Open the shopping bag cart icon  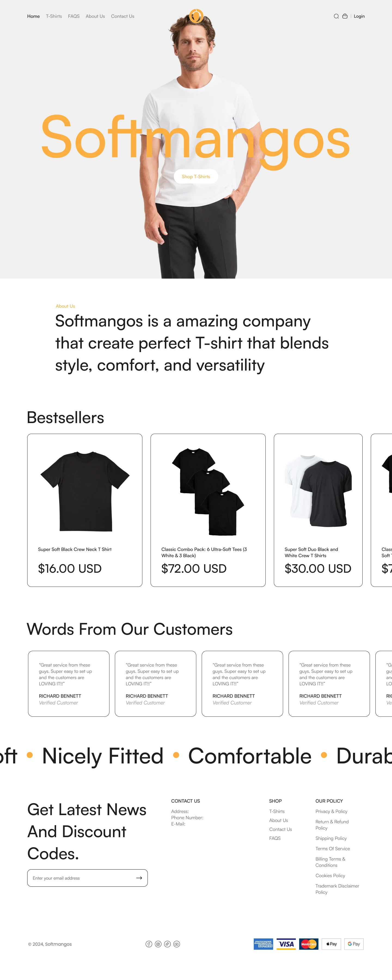(x=345, y=16)
